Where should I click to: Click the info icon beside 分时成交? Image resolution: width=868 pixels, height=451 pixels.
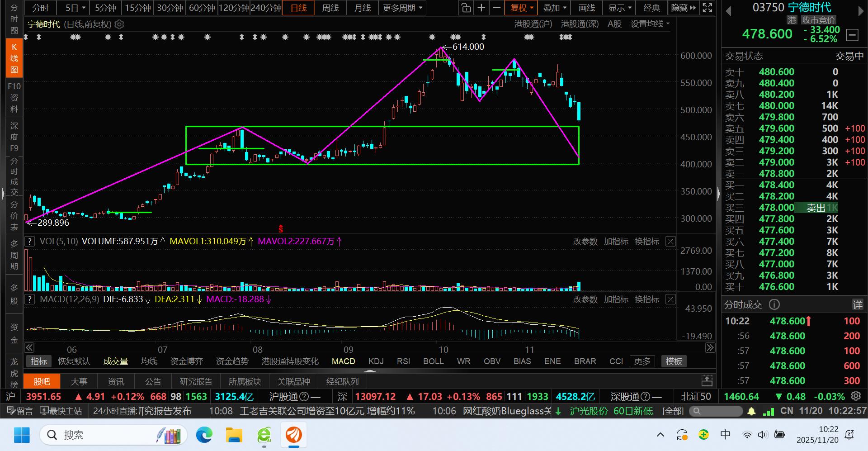(x=774, y=304)
